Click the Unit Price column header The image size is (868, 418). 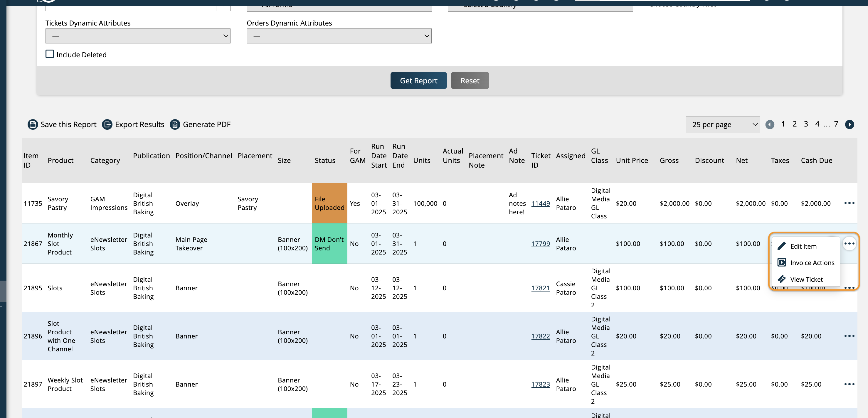point(632,160)
